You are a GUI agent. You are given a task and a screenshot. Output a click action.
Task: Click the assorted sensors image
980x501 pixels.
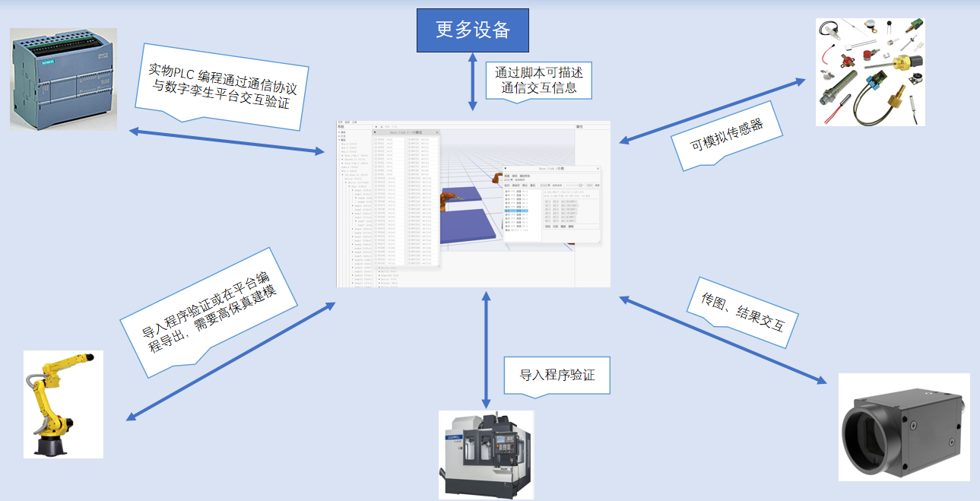(x=869, y=71)
